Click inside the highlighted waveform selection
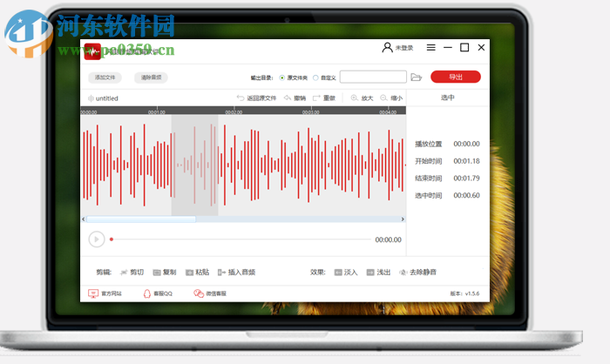 coord(195,165)
